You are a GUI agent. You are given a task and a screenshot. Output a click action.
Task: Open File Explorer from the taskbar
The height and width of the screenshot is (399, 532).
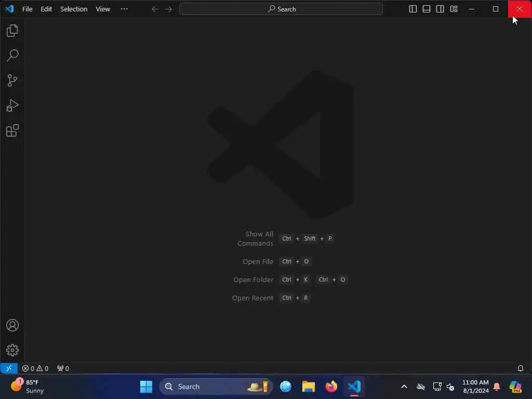point(309,387)
